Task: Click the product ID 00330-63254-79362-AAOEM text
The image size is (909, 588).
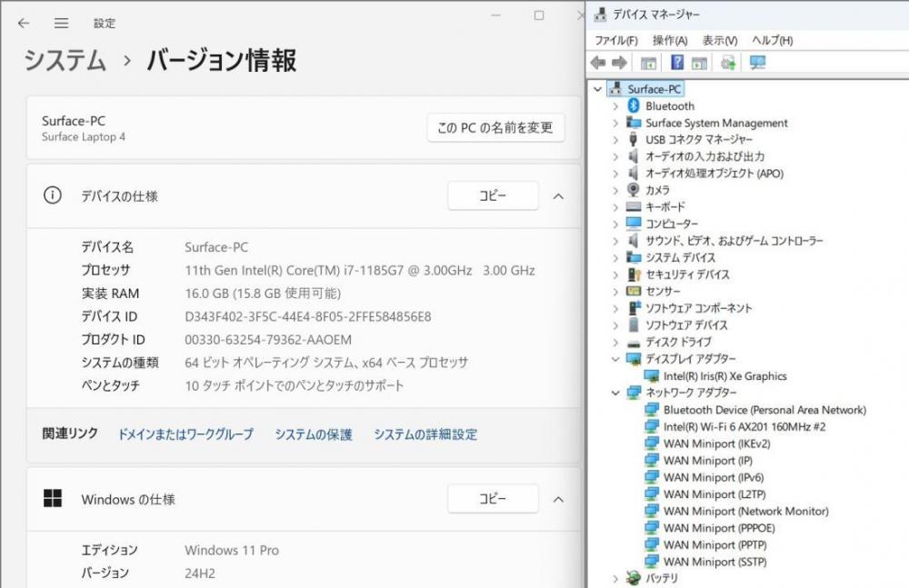Action: [x=268, y=339]
